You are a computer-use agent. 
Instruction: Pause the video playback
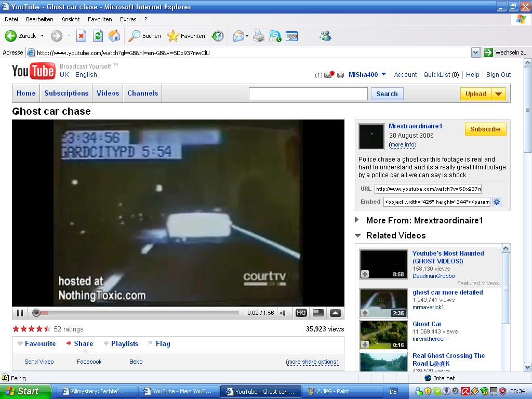point(20,313)
